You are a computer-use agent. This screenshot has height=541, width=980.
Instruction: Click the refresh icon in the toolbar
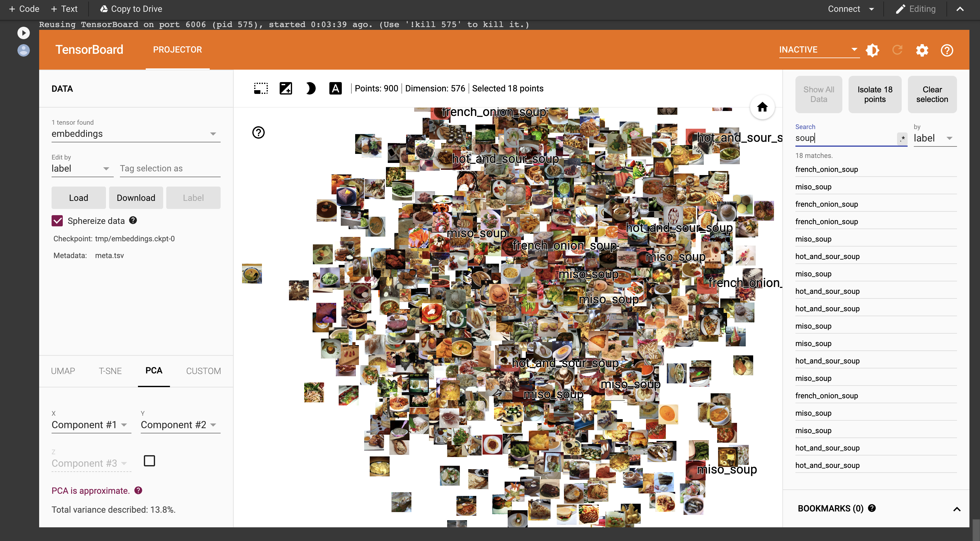click(898, 50)
